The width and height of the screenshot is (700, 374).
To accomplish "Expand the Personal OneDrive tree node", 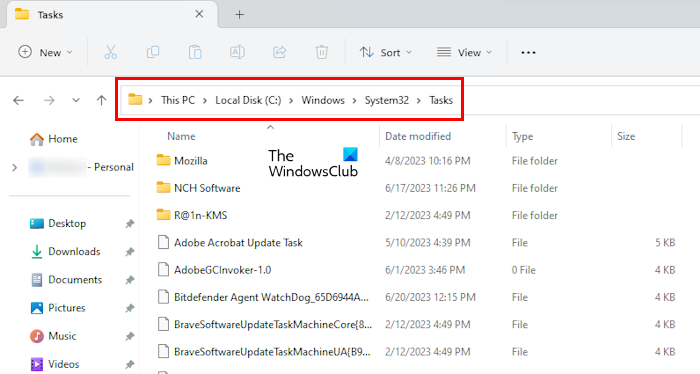I will pos(15,167).
